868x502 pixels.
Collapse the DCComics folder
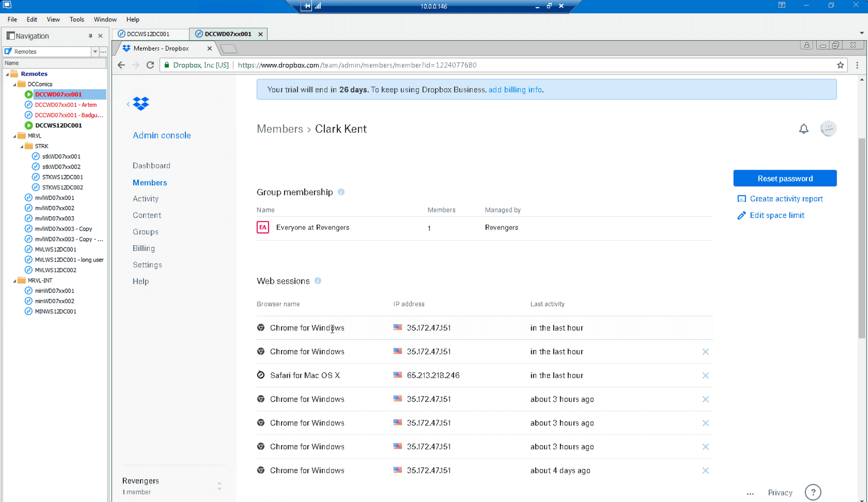pyautogui.click(x=14, y=85)
